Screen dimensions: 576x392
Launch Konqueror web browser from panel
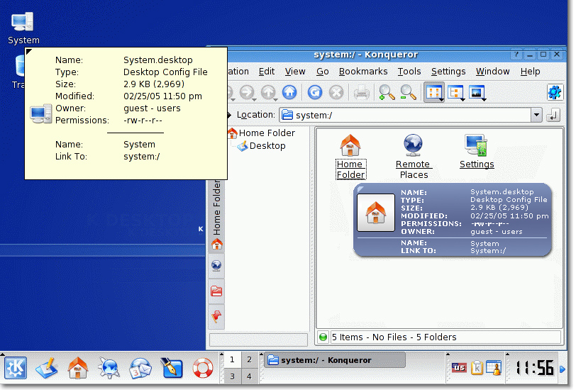(x=109, y=367)
